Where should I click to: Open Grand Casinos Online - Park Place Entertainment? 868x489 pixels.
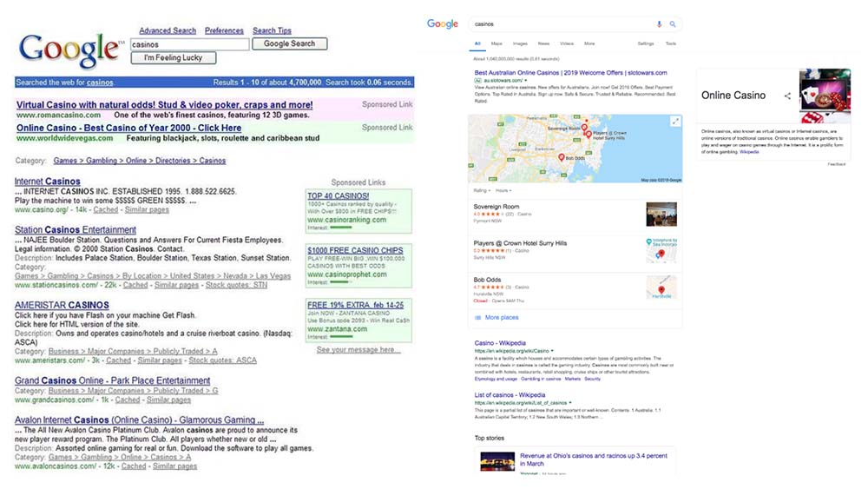pos(112,381)
